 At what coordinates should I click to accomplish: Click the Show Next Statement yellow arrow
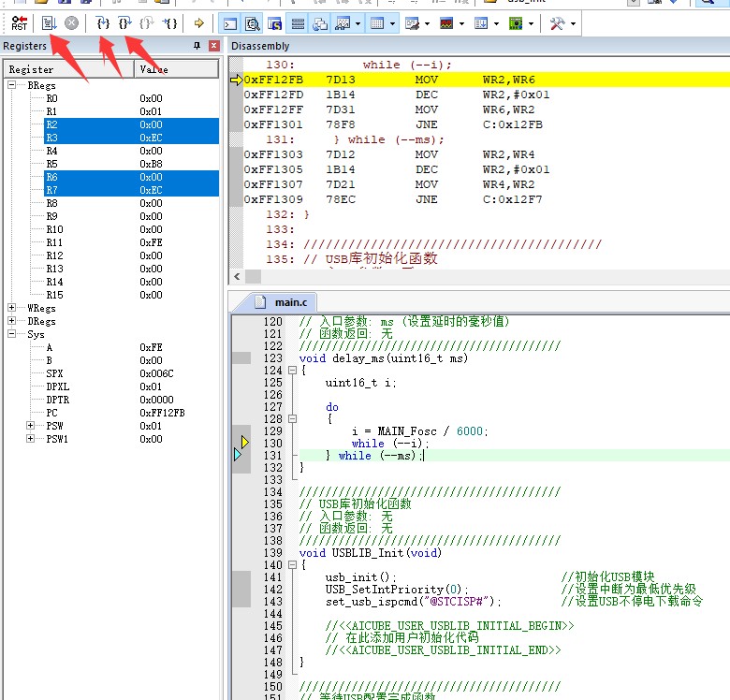pyautogui.click(x=198, y=22)
